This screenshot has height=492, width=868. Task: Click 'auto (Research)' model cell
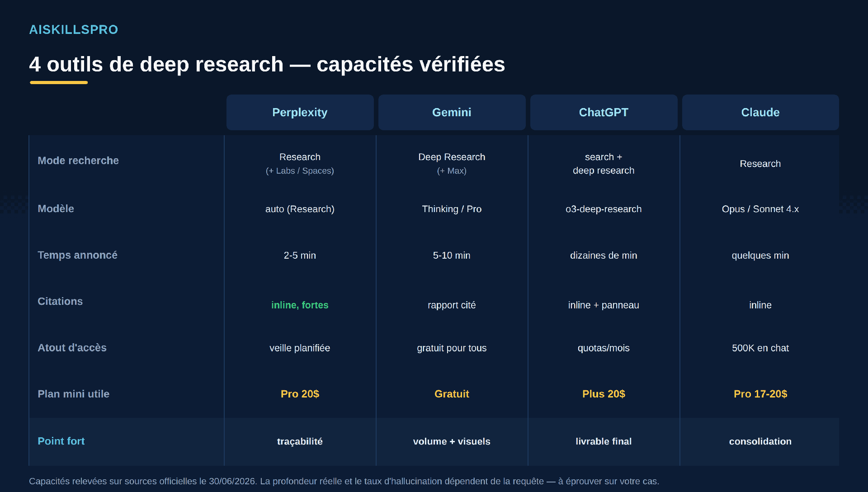(300, 209)
